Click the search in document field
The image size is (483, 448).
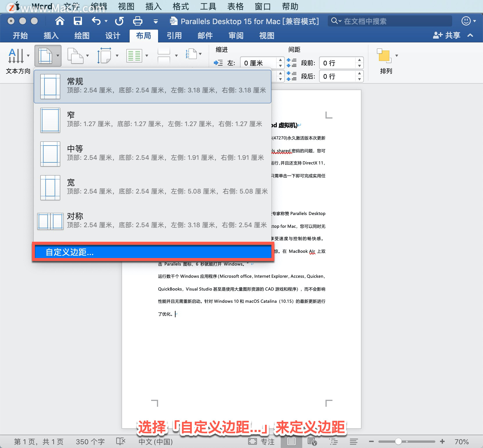tap(390, 21)
